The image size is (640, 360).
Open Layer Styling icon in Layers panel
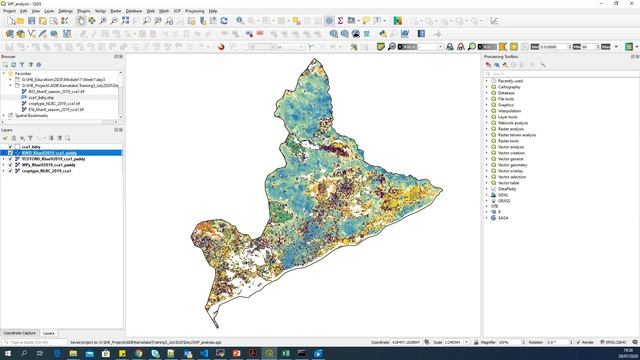(x=5, y=138)
